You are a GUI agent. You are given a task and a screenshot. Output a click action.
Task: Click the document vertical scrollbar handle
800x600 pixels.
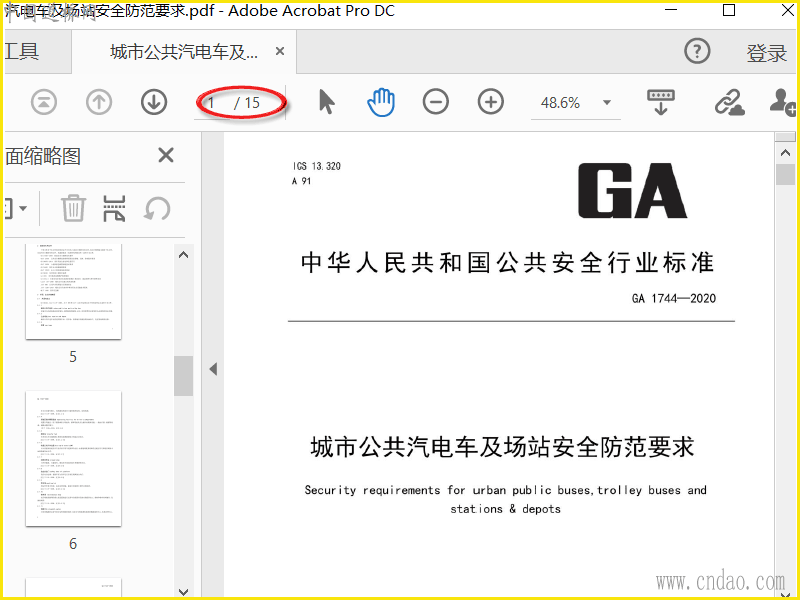coord(785,174)
